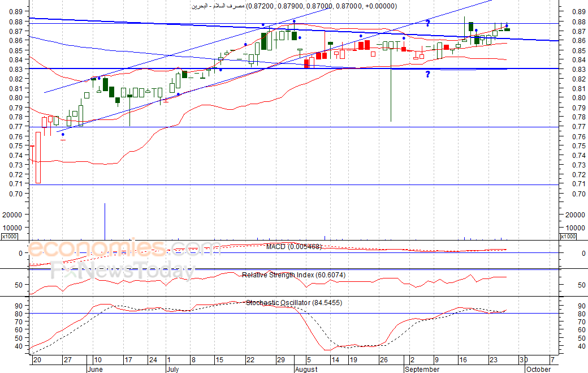Click the 0.83 value on right price axis
588x373 pixels.
(579, 70)
